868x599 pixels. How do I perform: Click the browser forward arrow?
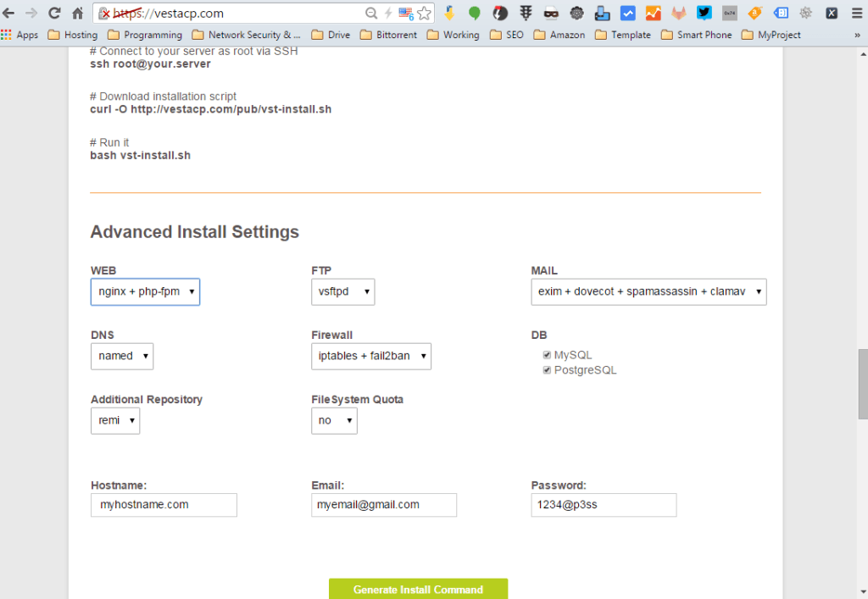point(31,13)
